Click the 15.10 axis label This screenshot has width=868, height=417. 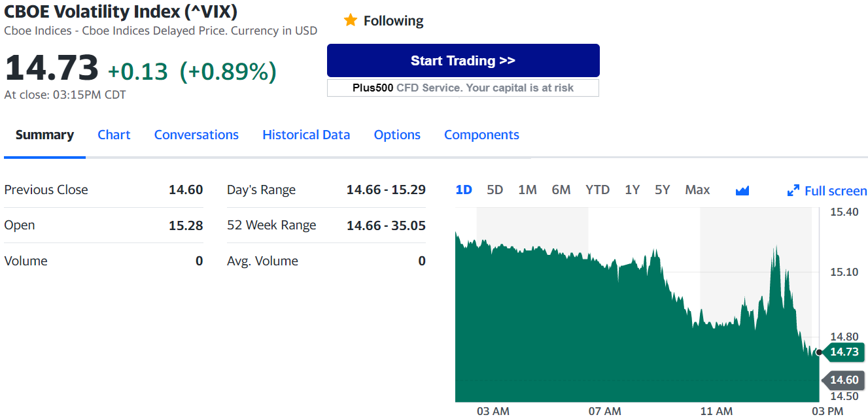844,272
